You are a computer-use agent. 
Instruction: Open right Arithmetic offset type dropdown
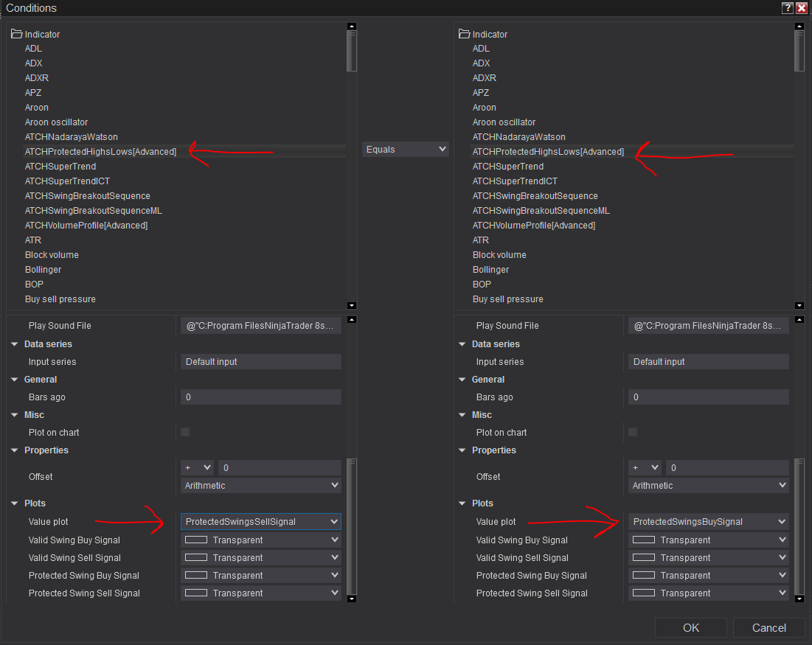(x=709, y=485)
